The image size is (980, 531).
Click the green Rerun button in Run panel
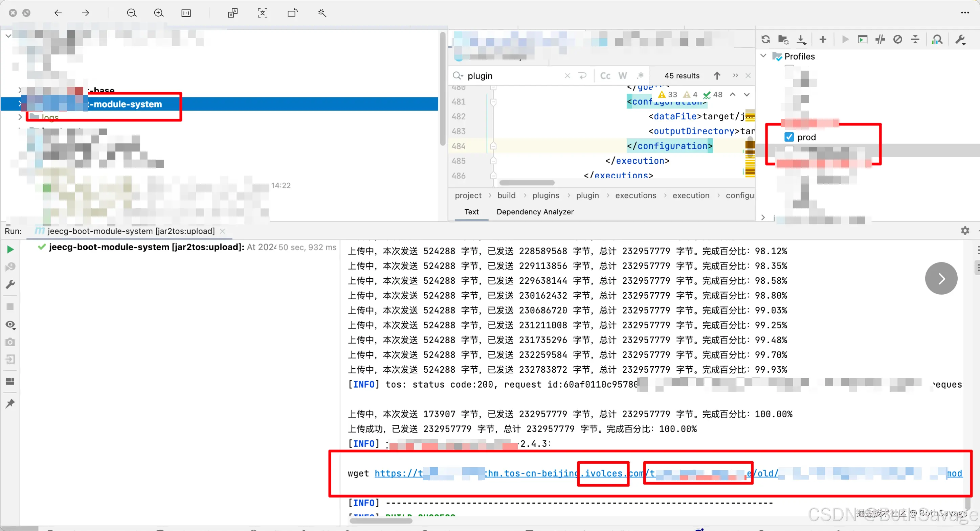10,250
